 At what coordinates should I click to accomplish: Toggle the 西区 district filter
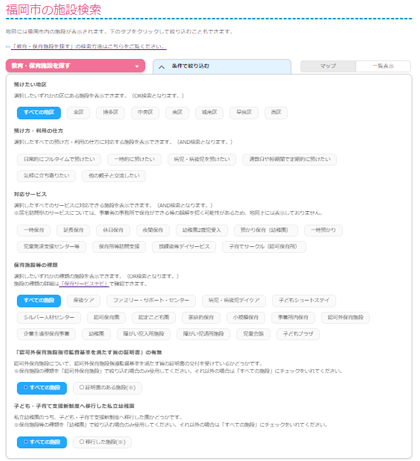click(x=276, y=113)
